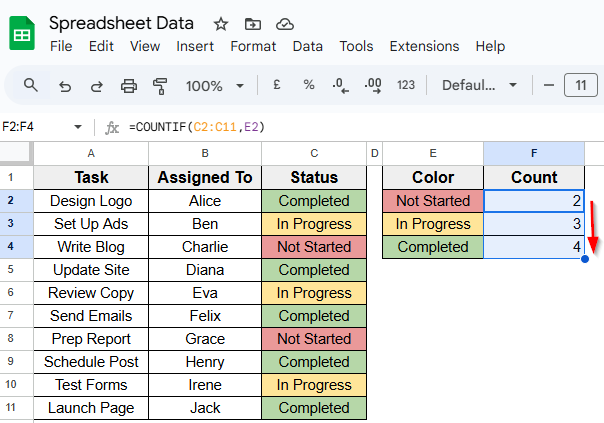Open the View menu
The width and height of the screenshot is (604, 423).
(x=145, y=46)
